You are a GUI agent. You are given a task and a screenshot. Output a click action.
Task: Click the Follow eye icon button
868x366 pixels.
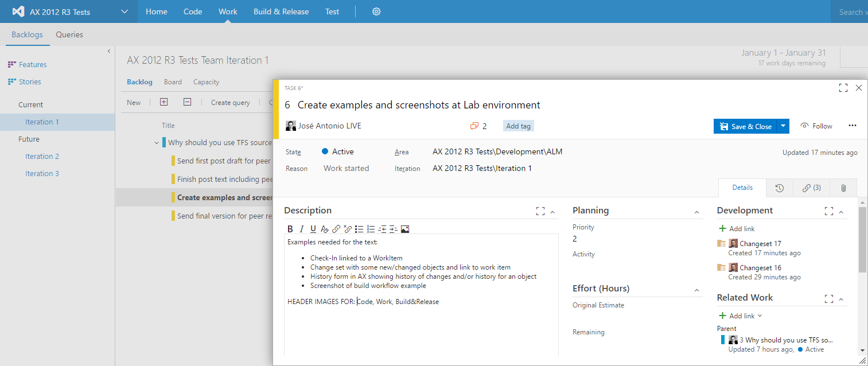click(x=816, y=126)
